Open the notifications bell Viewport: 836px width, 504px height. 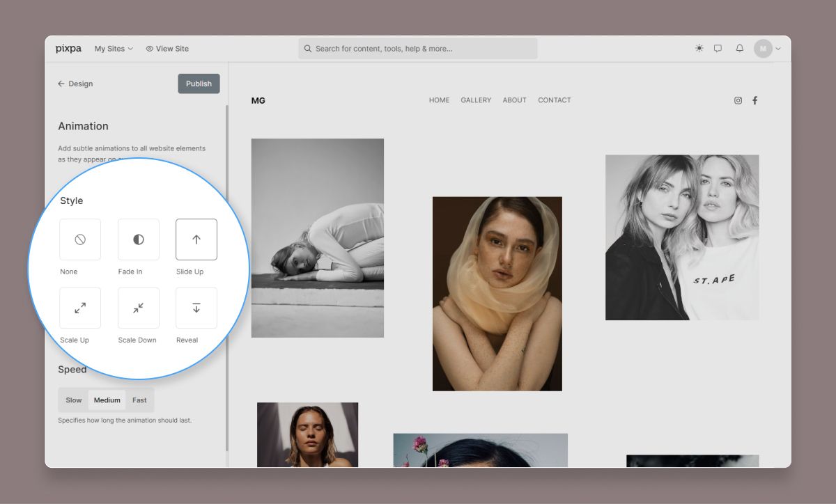pos(739,49)
